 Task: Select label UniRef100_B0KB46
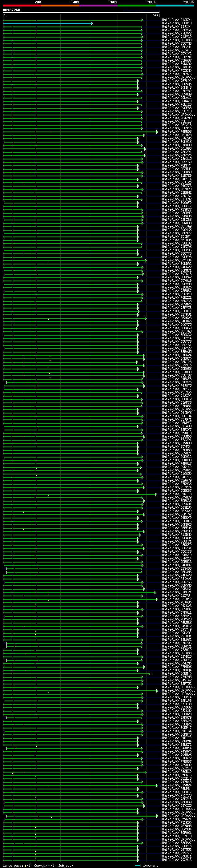177,88
